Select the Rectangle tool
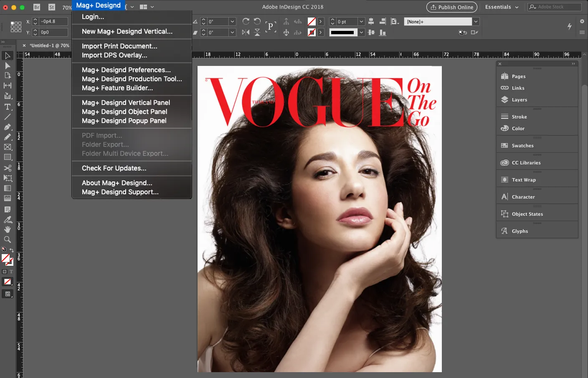Viewport: 588px width, 378px height. click(x=8, y=157)
